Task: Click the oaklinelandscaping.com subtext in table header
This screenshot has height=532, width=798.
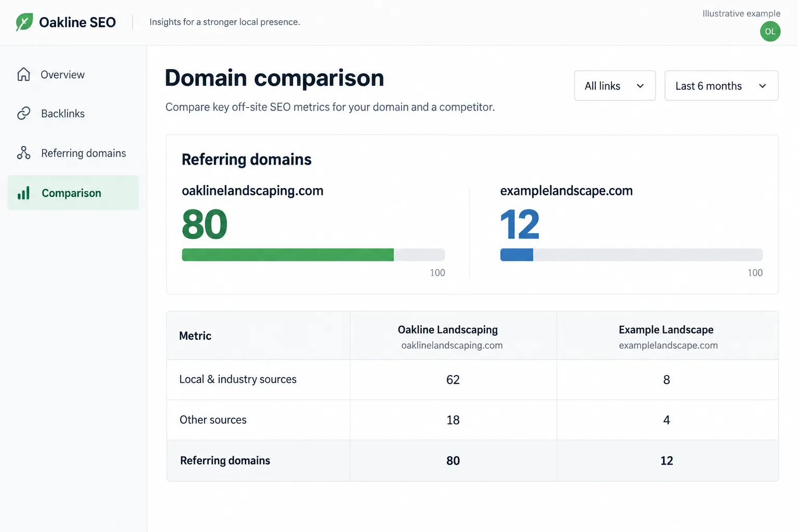Action: coord(452,345)
